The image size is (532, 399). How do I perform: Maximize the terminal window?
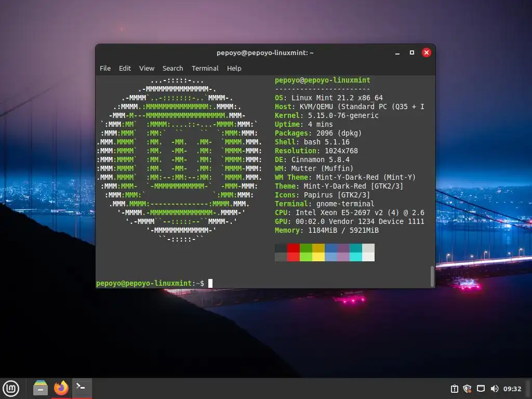[412, 52]
